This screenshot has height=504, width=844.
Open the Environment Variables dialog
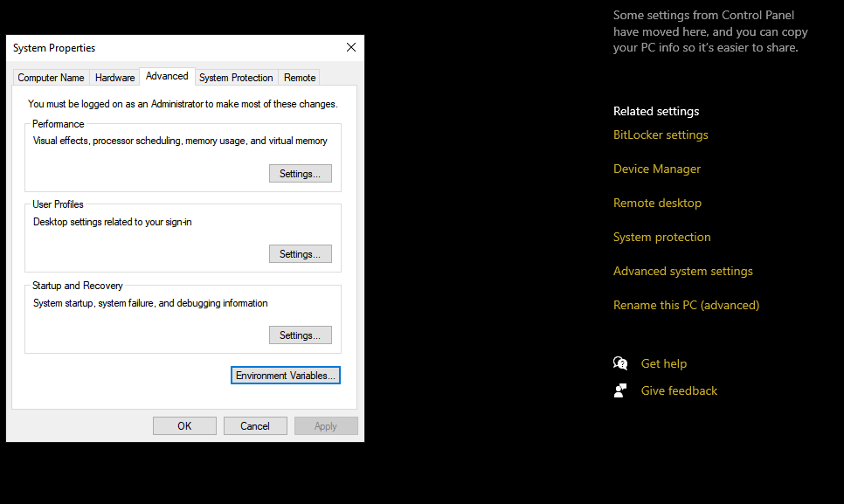click(x=285, y=375)
